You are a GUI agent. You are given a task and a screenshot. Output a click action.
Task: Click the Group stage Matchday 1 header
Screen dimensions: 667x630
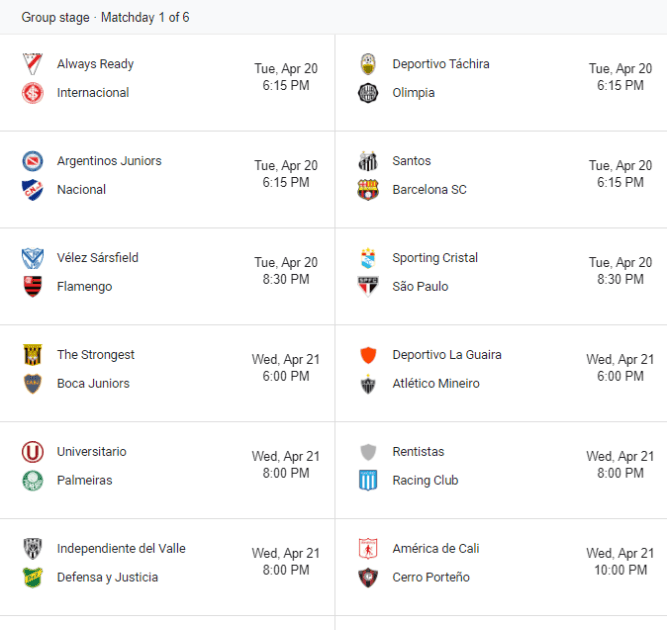click(105, 17)
